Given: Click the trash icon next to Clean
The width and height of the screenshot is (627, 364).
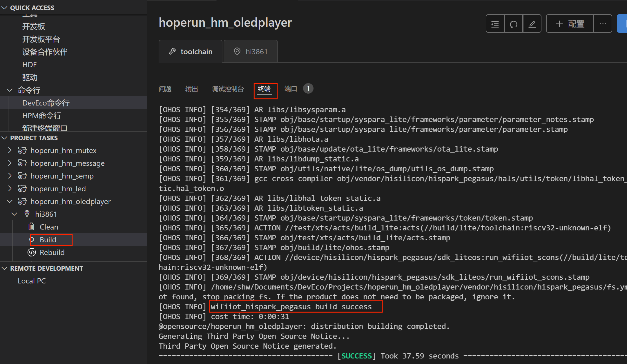Looking at the screenshot, I should [x=31, y=226].
